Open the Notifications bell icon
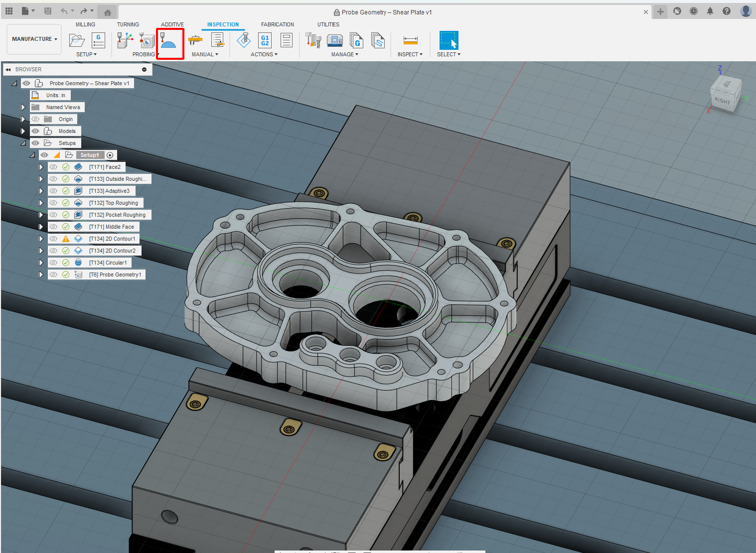 710,11
